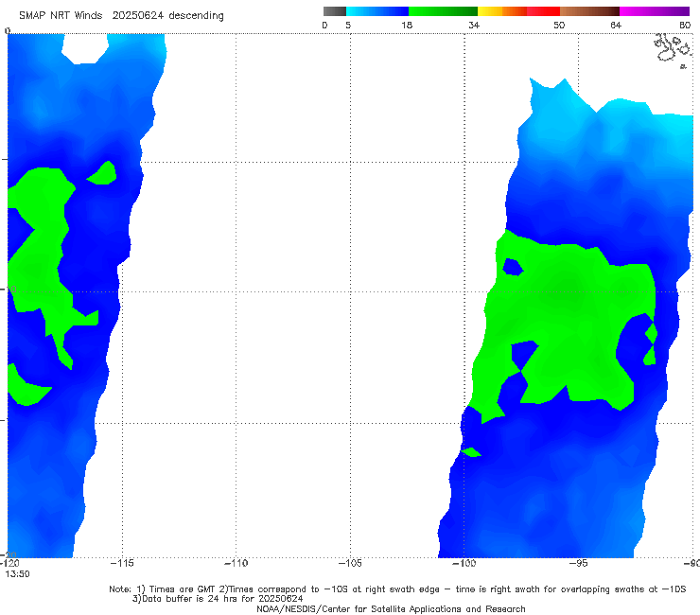The height and width of the screenshot is (615, 700).
Task: Click the magenta-purple 64-80 color bar segment
Action: [655, 11]
